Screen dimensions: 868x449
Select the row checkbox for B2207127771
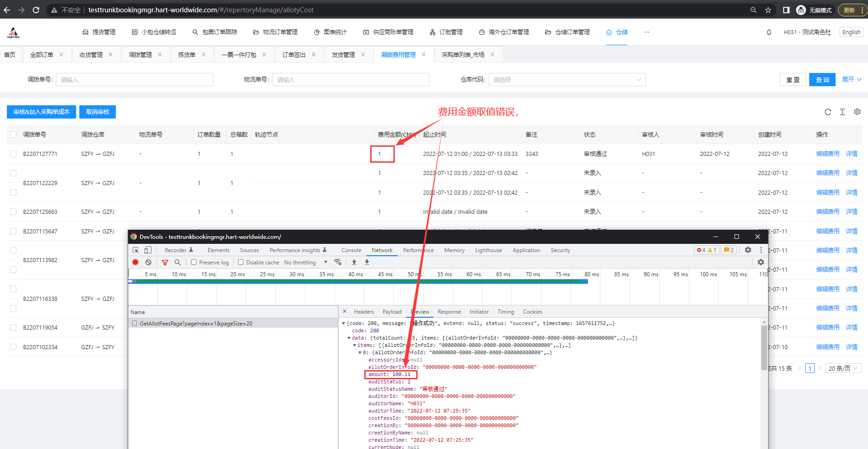(13, 154)
